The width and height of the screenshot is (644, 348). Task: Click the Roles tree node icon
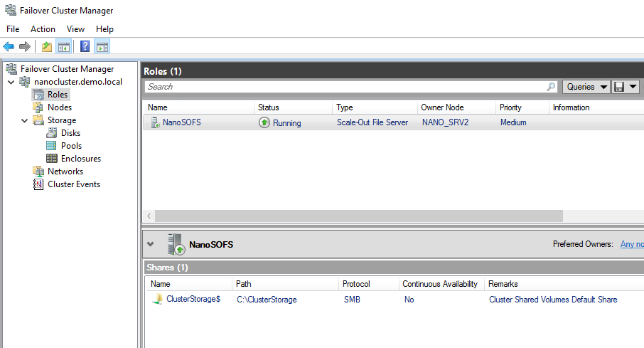point(38,95)
